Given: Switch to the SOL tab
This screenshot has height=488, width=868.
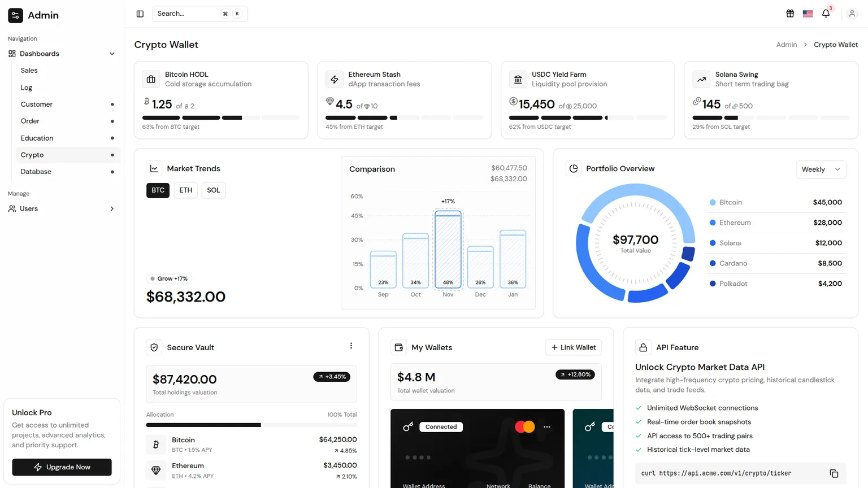Looking at the screenshot, I should [x=214, y=190].
